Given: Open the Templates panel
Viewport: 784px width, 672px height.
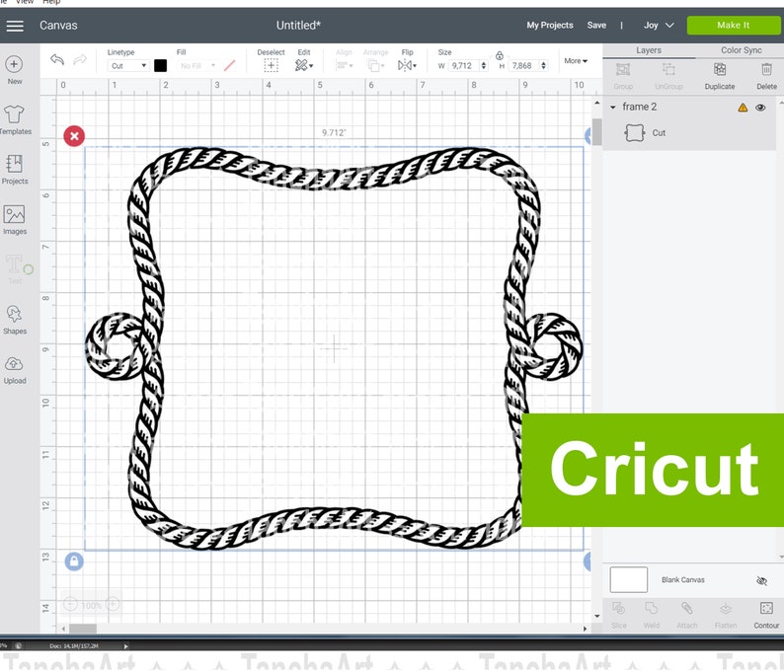Looking at the screenshot, I should [14, 120].
